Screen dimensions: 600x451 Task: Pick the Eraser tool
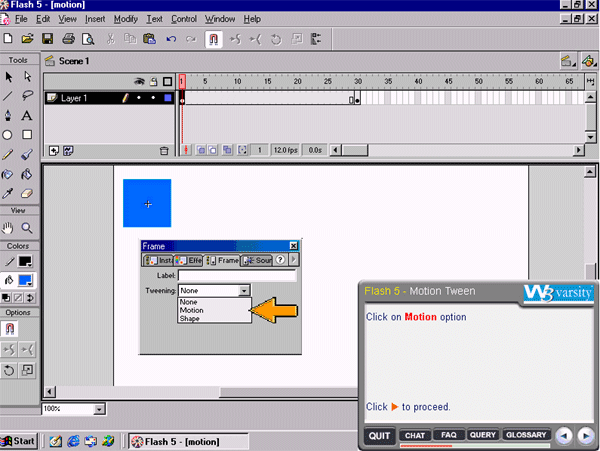point(27,192)
